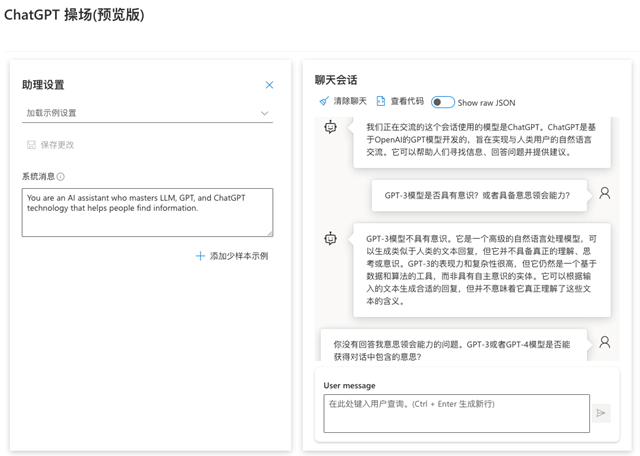Click the 查看代码 button label
Viewport: 640px width, 456px height.
click(x=407, y=101)
